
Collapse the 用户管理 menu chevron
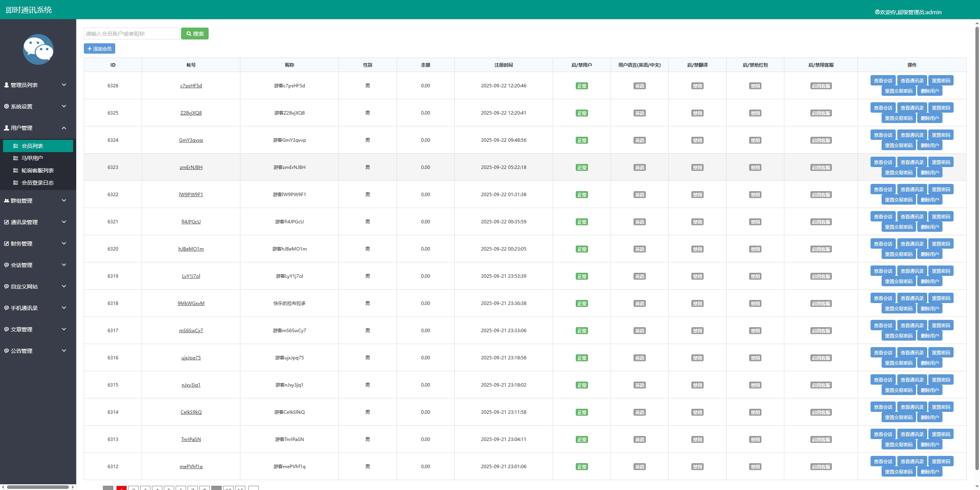tap(64, 128)
